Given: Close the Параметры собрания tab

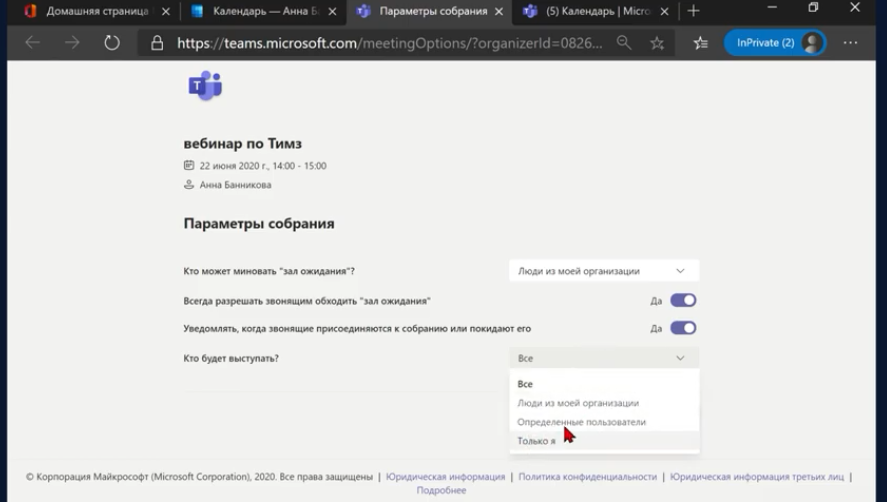Looking at the screenshot, I should (499, 11).
